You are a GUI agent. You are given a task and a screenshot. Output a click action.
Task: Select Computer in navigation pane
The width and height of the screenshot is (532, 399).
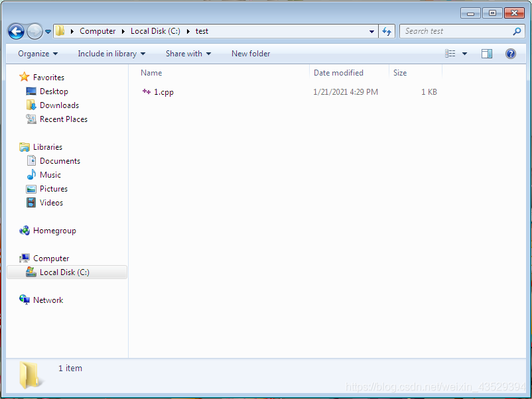(x=51, y=258)
